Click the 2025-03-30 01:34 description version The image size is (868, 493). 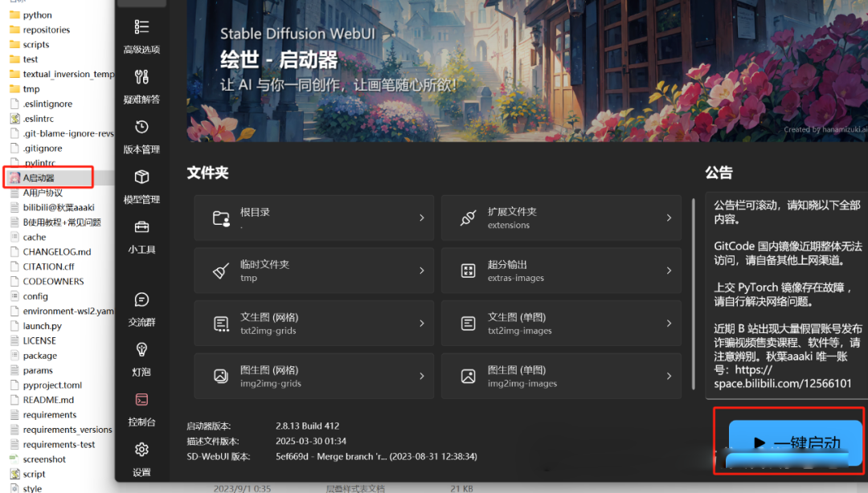coord(311,441)
